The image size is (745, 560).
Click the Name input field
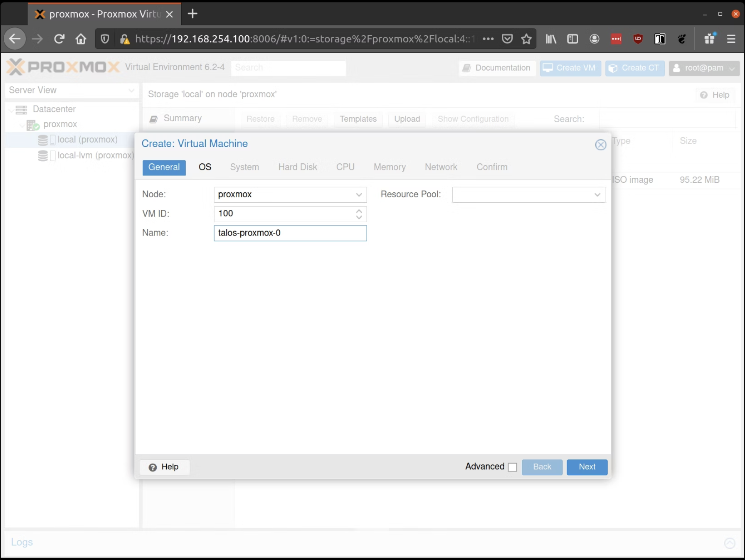point(290,233)
